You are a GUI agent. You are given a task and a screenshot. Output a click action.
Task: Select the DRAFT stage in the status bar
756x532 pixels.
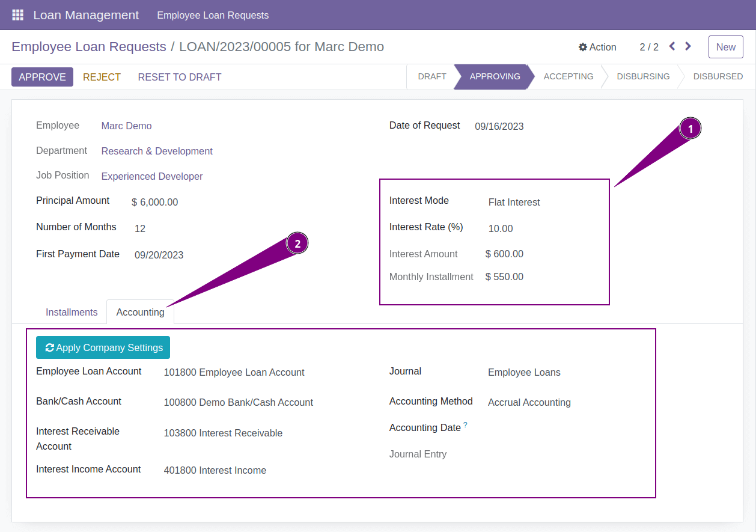[x=432, y=76]
